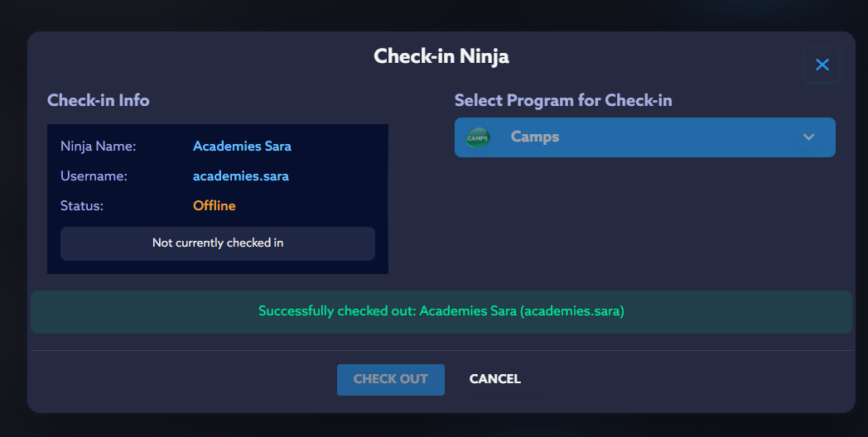This screenshot has width=868, height=437.
Task: Expand the program dropdown chevron arrow
Action: 809,137
